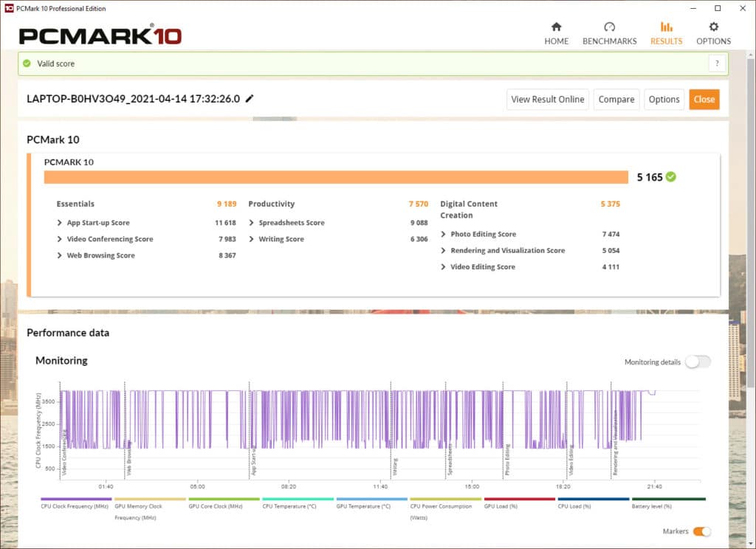Image resolution: width=756 pixels, height=549 pixels.
Task: Expand the Photo Editing Score row
Action: pos(443,234)
